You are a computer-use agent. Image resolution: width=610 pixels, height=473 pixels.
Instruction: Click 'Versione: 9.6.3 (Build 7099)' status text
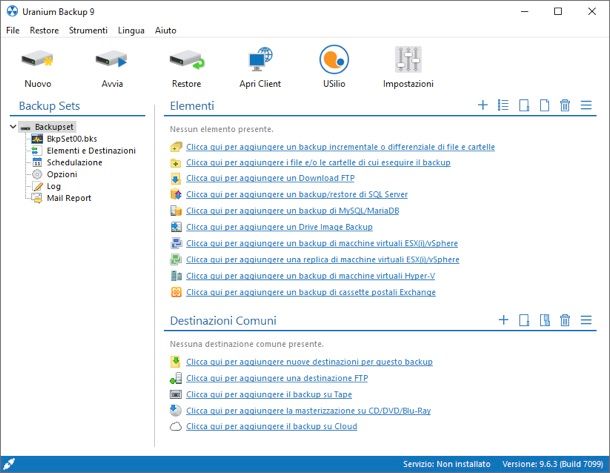[553, 464]
